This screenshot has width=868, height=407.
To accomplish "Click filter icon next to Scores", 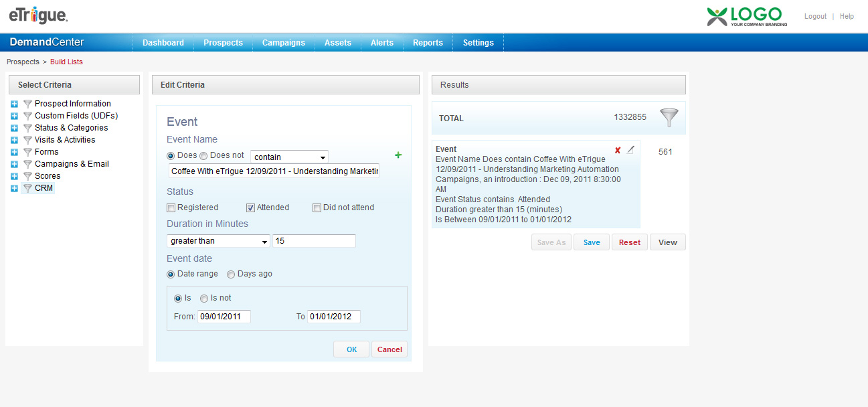I will 27,176.
